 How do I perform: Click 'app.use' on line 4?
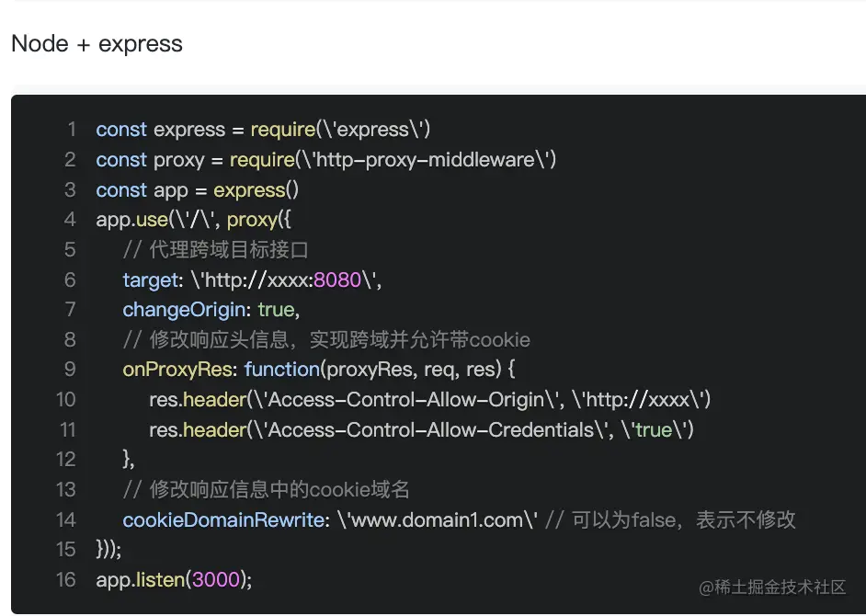(132, 221)
